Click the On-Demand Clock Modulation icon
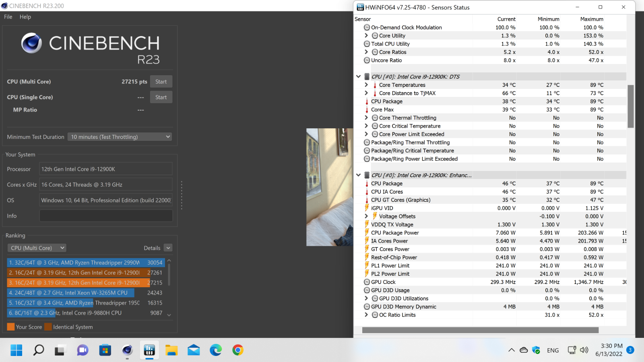The width and height of the screenshot is (644, 362). point(367,27)
